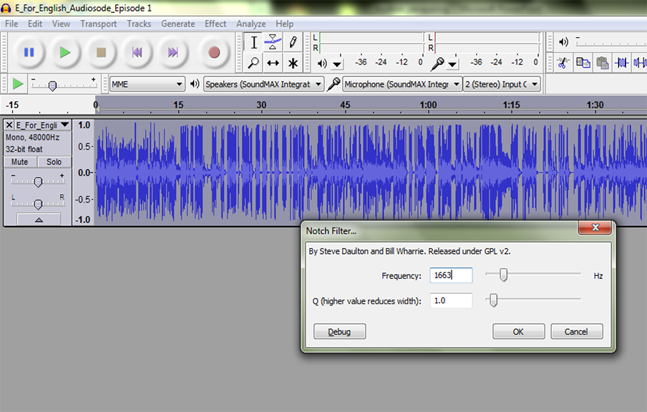Select the Draw pencil tool
The image size is (647, 412).
tap(293, 42)
